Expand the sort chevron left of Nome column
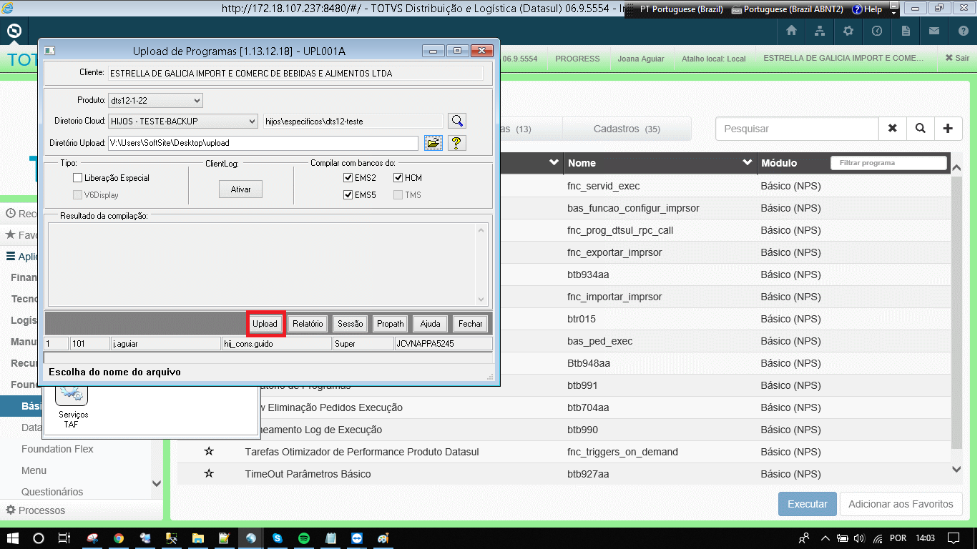The height and width of the screenshot is (549, 980). click(554, 163)
